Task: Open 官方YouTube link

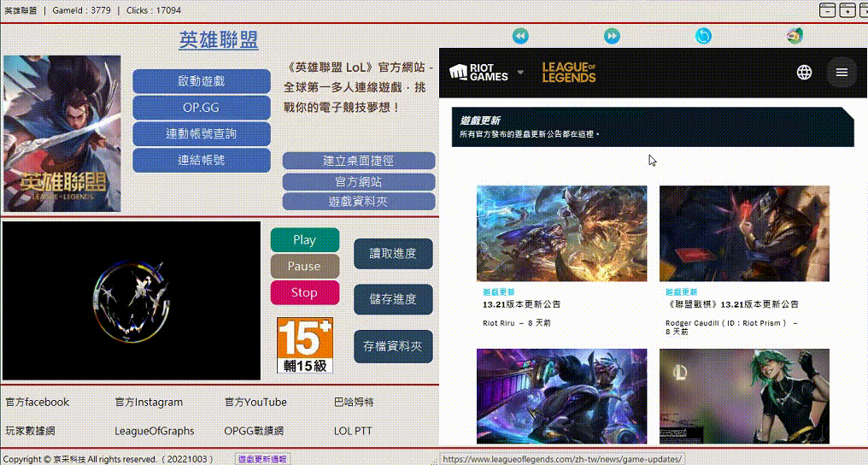Action: click(255, 403)
